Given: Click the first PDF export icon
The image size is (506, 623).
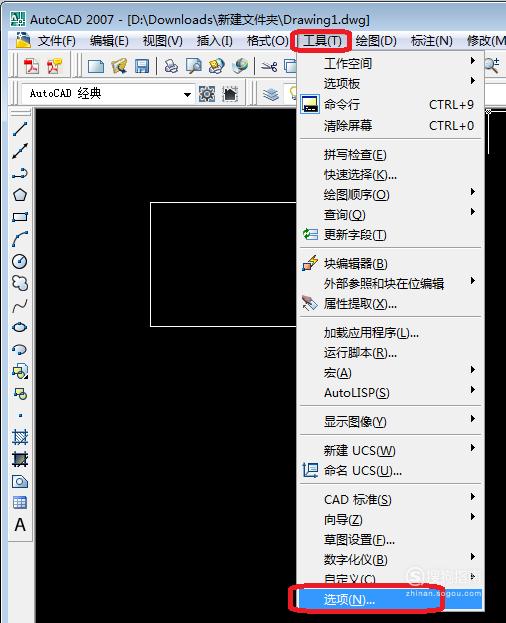Looking at the screenshot, I should (x=31, y=66).
